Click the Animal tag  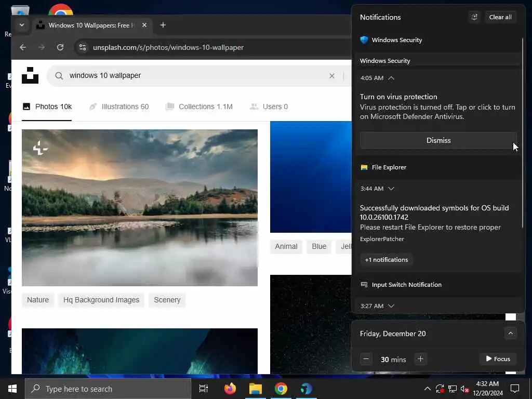[x=286, y=246]
